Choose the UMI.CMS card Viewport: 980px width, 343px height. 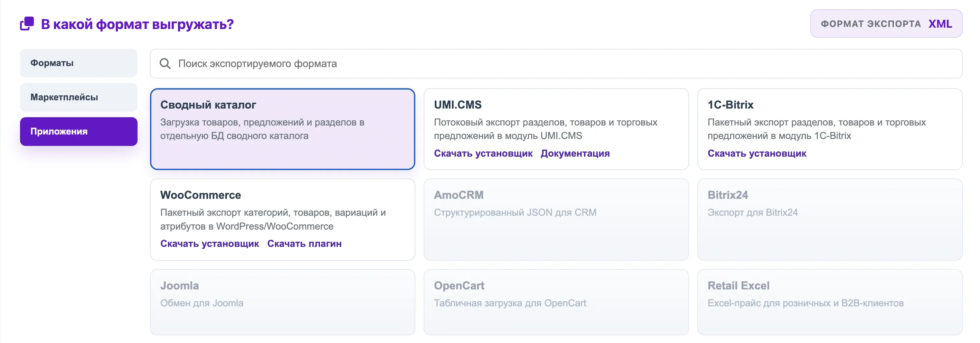coord(556,129)
